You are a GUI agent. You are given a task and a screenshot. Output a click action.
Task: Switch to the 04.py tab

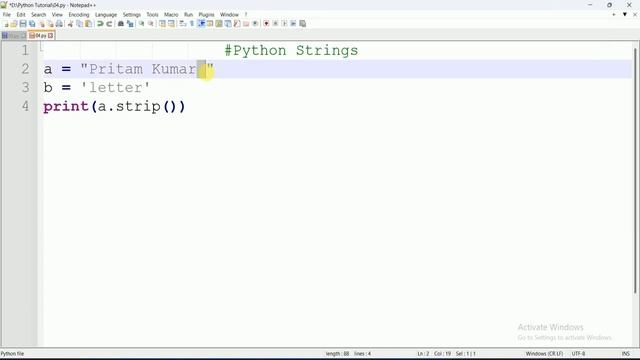click(x=40, y=36)
